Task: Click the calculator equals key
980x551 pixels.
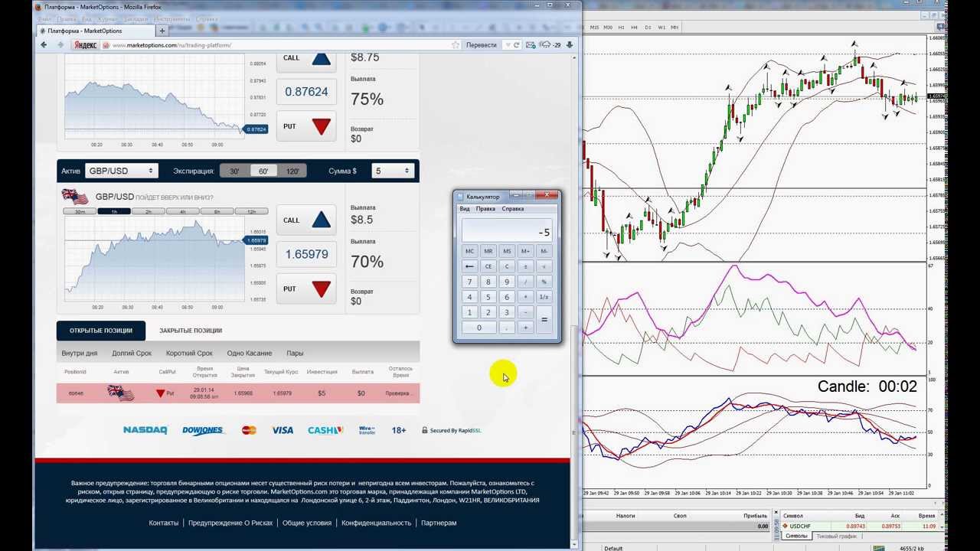Action: tap(544, 320)
